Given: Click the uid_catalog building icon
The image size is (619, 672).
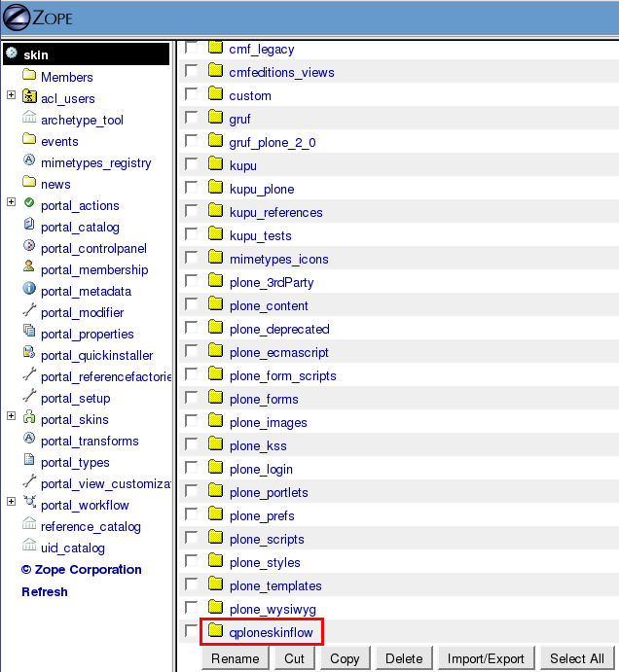Looking at the screenshot, I should click(29, 545).
